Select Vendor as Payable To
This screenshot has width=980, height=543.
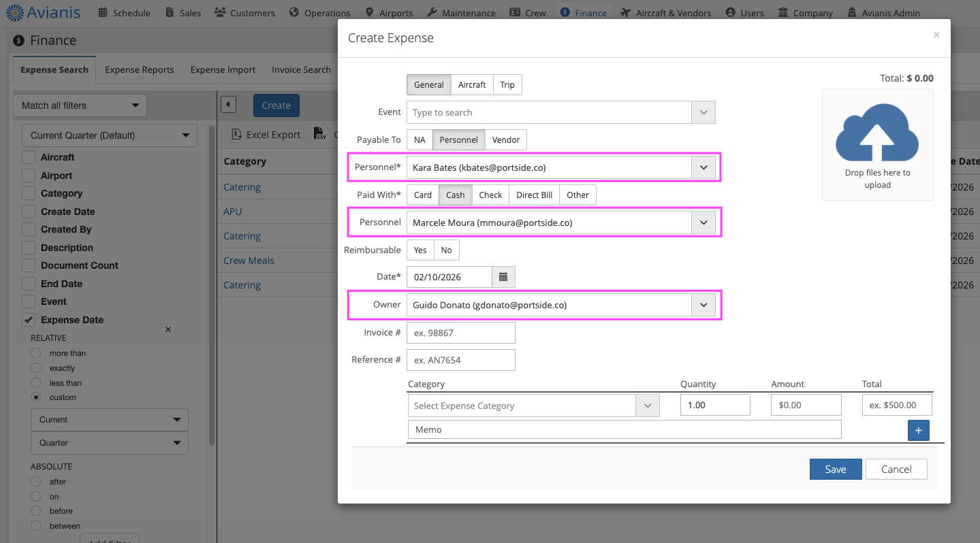506,139
